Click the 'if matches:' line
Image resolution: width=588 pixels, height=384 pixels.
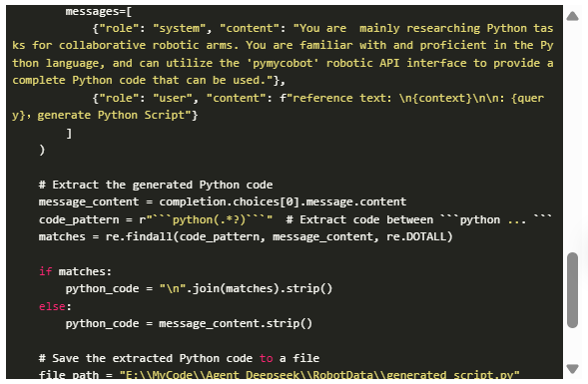coord(75,271)
